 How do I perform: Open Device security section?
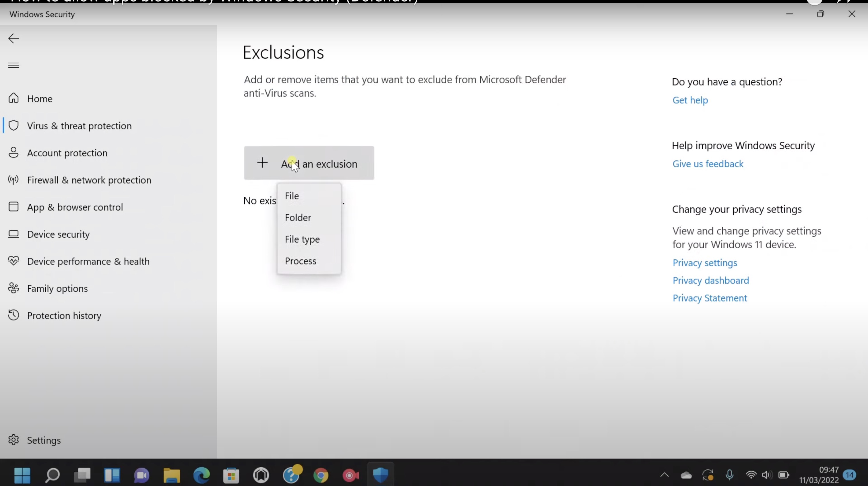(58, 234)
